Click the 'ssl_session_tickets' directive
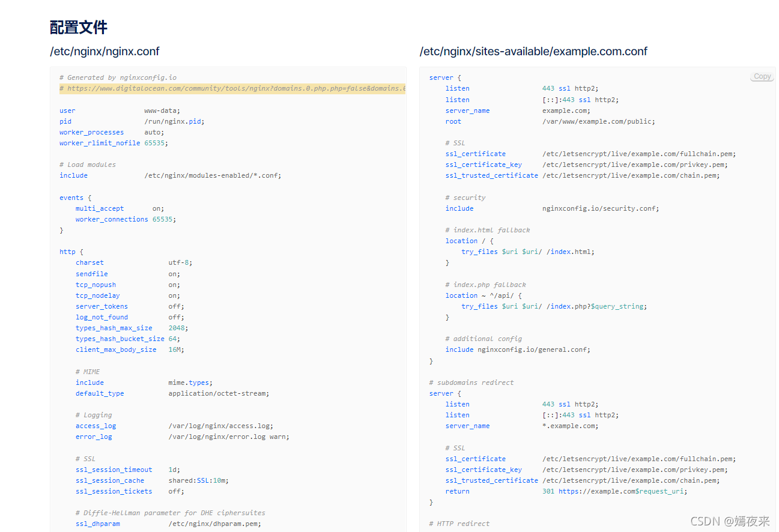This screenshot has height=532, width=779. click(x=114, y=491)
